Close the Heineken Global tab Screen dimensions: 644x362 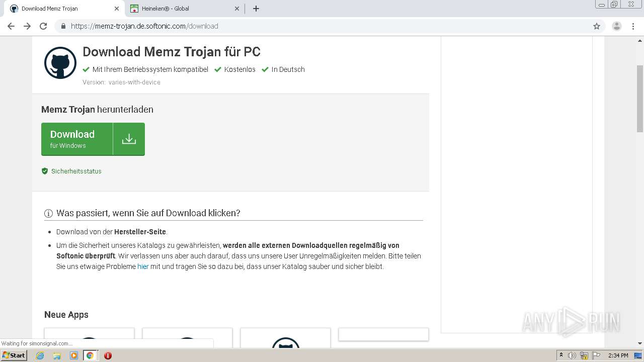click(x=237, y=9)
